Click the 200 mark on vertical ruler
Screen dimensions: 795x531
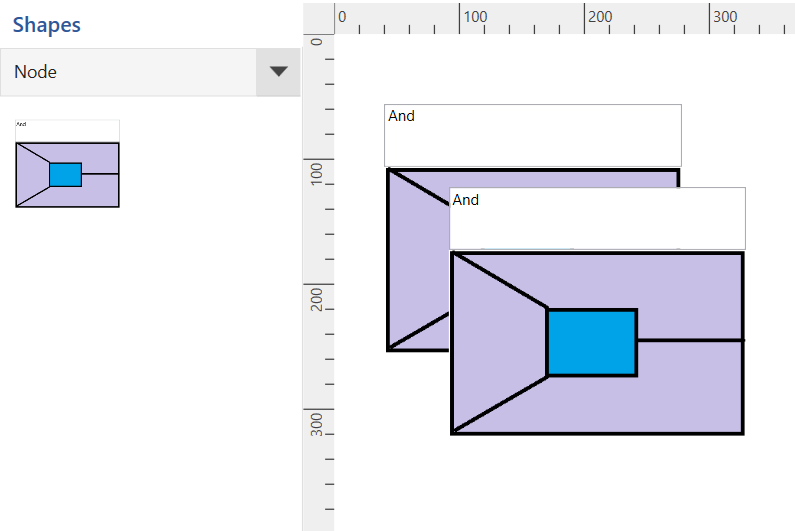pos(317,297)
